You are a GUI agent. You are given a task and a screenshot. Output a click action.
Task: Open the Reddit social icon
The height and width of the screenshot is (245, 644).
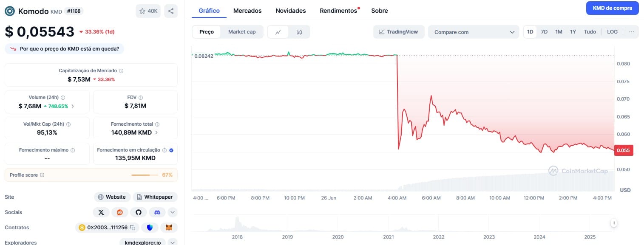point(119,212)
